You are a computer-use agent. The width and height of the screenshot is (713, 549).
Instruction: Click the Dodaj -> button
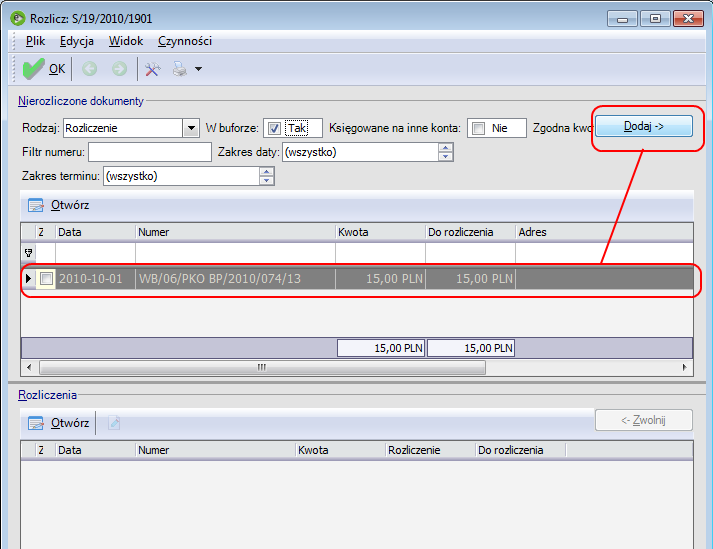(644, 126)
